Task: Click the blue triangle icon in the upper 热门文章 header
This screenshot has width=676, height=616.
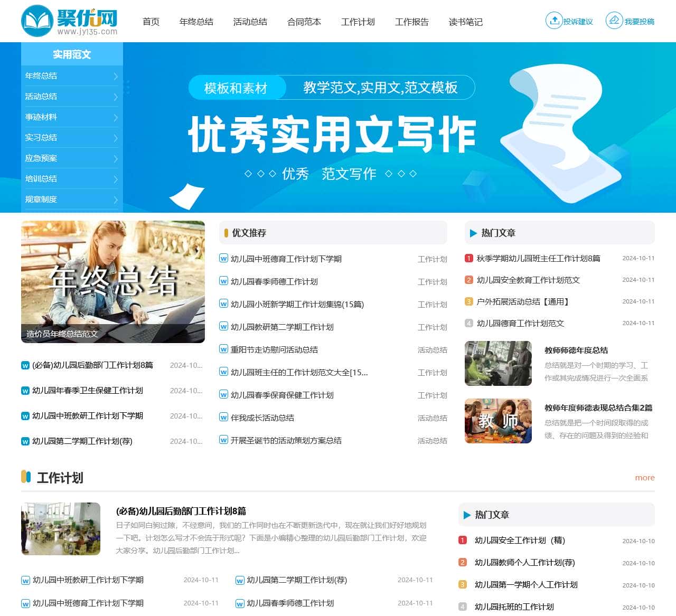Action: (473, 233)
